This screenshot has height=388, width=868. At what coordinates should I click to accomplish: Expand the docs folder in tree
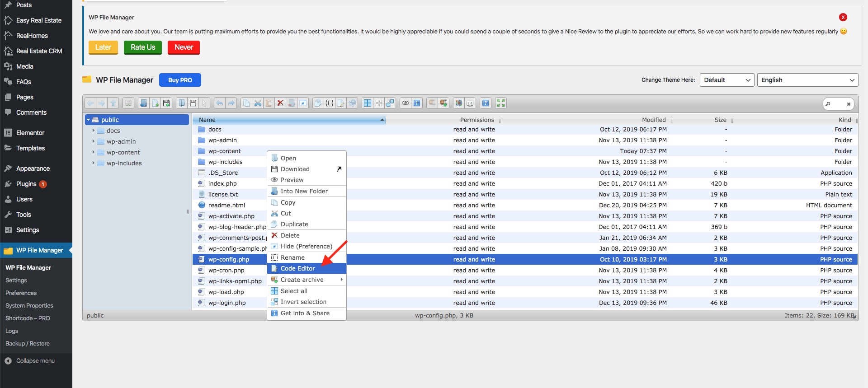(x=94, y=131)
